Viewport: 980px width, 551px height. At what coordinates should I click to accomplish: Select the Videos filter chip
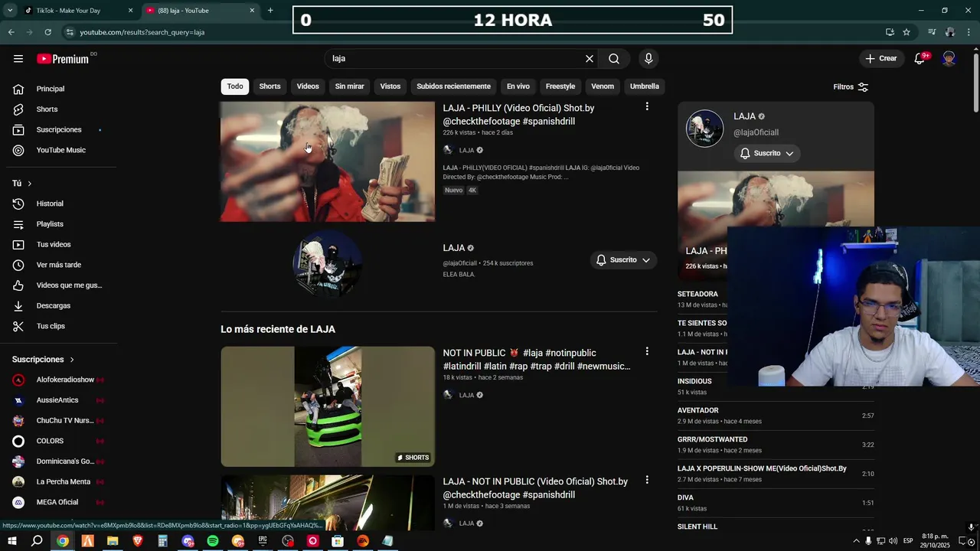pyautogui.click(x=308, y=86)
